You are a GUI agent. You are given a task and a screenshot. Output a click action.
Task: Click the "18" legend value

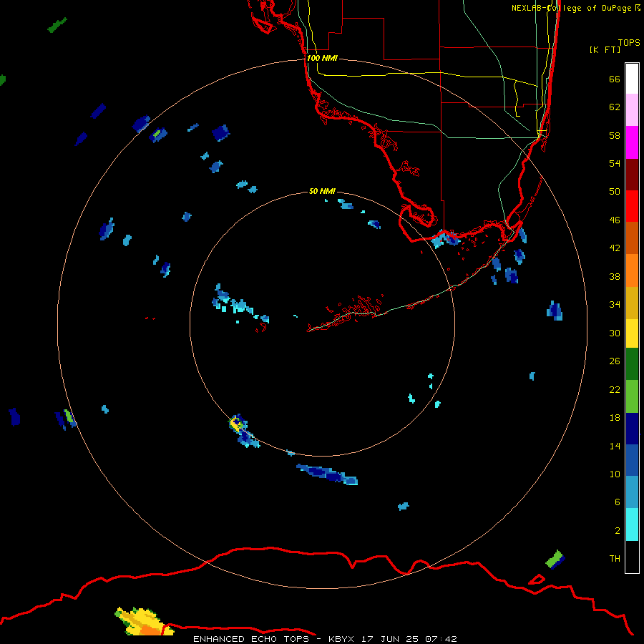click(615, 418)
